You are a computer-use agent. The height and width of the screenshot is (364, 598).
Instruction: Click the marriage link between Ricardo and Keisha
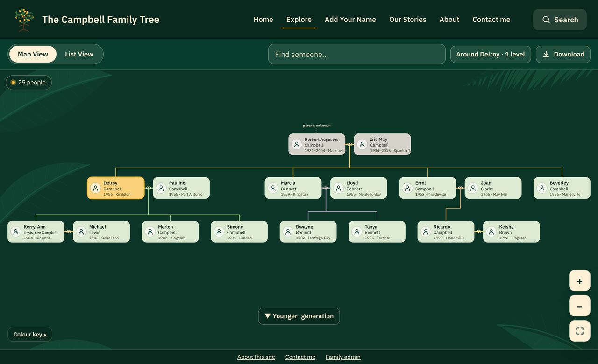[x=478, y=231]
